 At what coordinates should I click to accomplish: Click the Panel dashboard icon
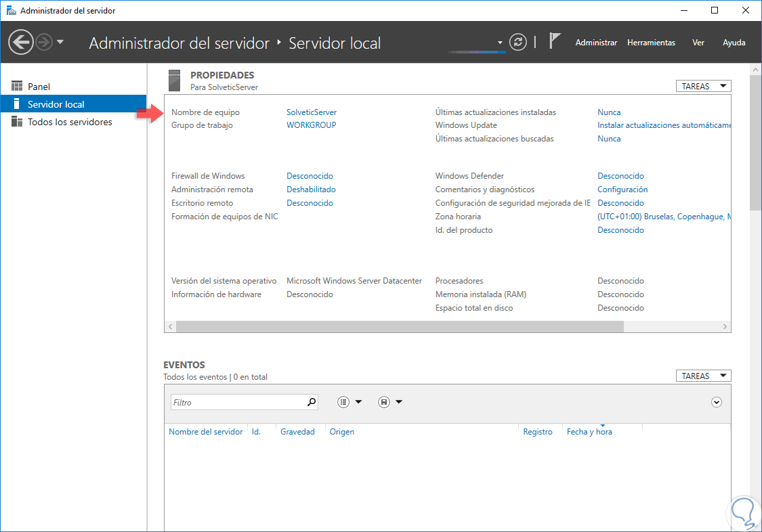coord(18,87)
